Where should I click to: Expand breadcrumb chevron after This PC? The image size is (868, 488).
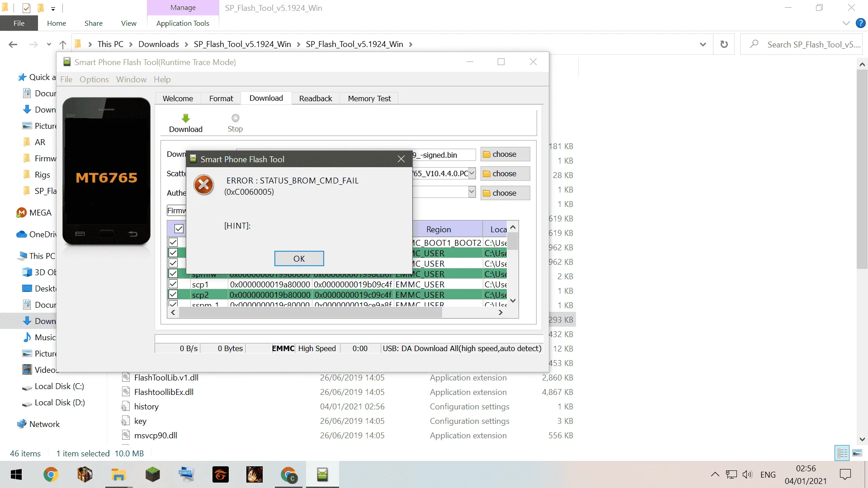pyautogui.click(x=131, y=44)
